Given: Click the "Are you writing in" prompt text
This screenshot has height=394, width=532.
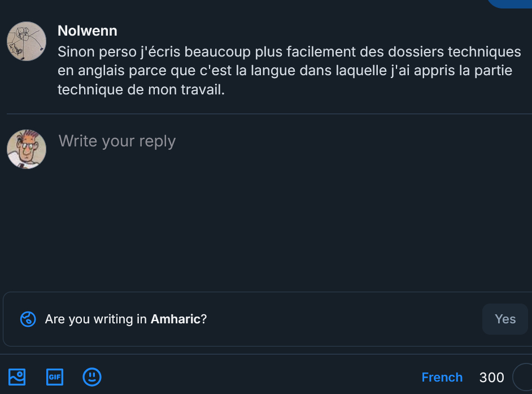Looking at the screenshot, I should point(96,319).
